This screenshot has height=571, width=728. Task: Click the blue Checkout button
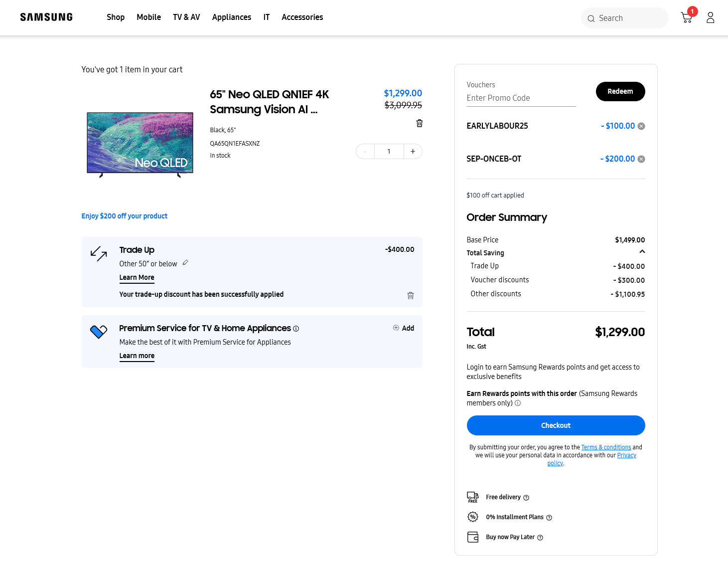coord(556,425)
